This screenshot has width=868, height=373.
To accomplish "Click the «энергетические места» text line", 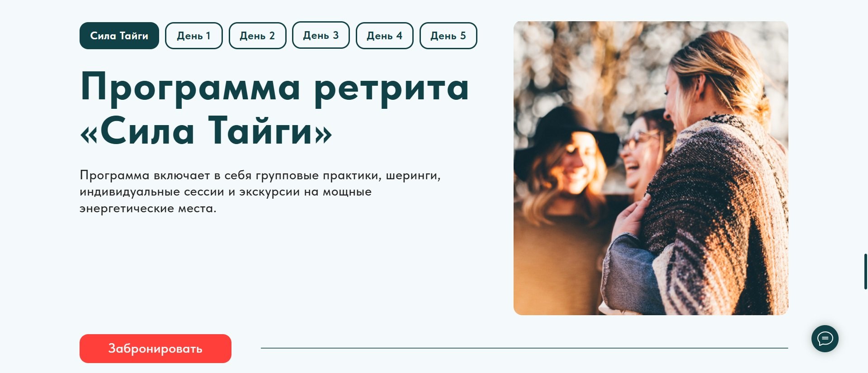I will [x=148, y=209].
